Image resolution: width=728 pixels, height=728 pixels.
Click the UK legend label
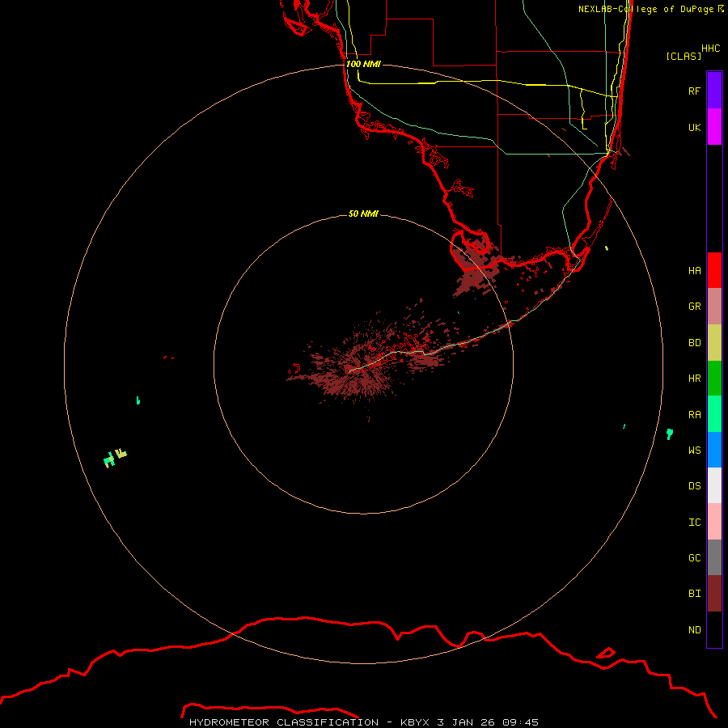(x=694, y=127)
